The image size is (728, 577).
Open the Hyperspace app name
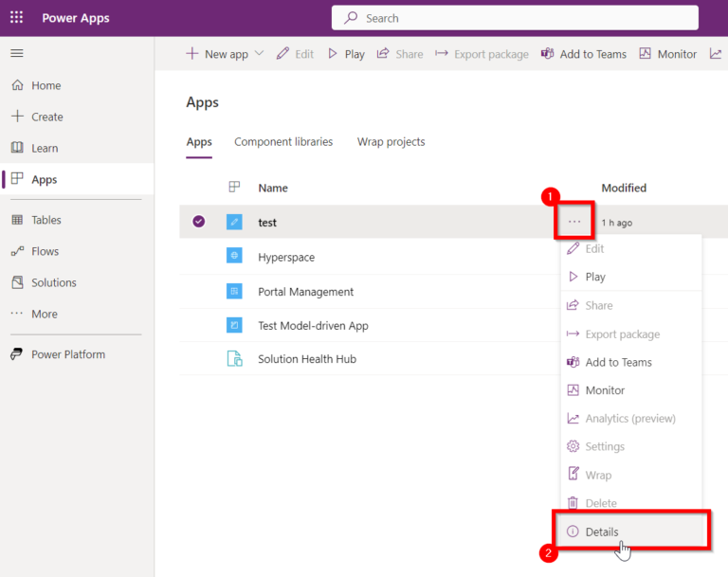coord(286,257)
